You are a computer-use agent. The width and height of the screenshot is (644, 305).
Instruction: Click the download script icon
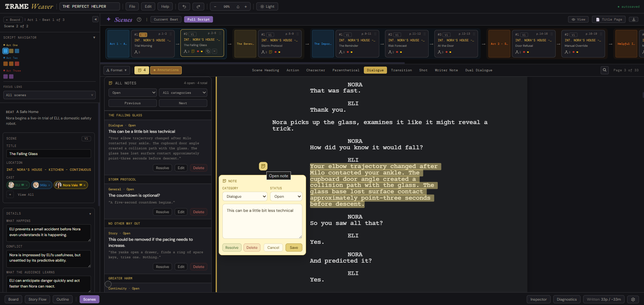[634, 20]
